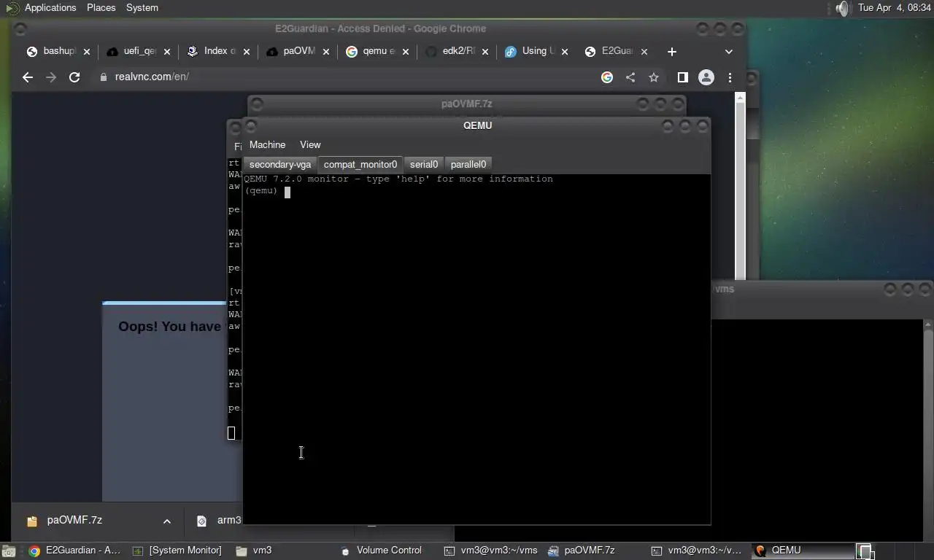
Task: Close the qemu e tab
Action: coord(406,52)
